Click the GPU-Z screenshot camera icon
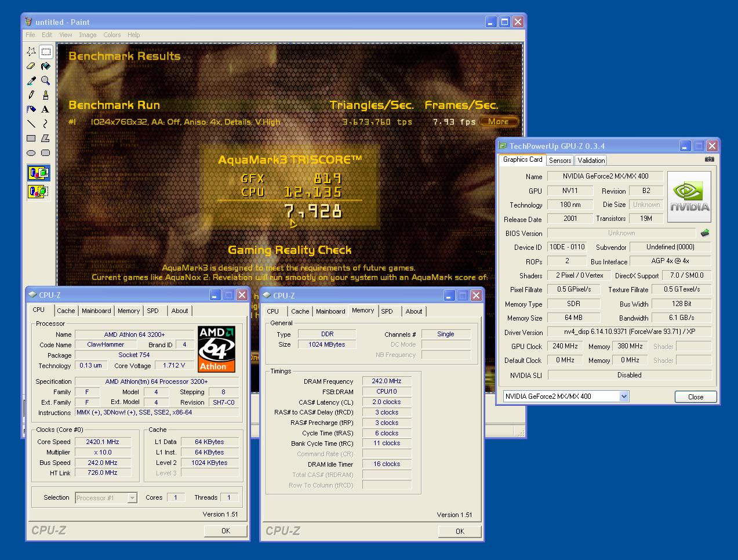Screen dimensions: 738x560 709,159
